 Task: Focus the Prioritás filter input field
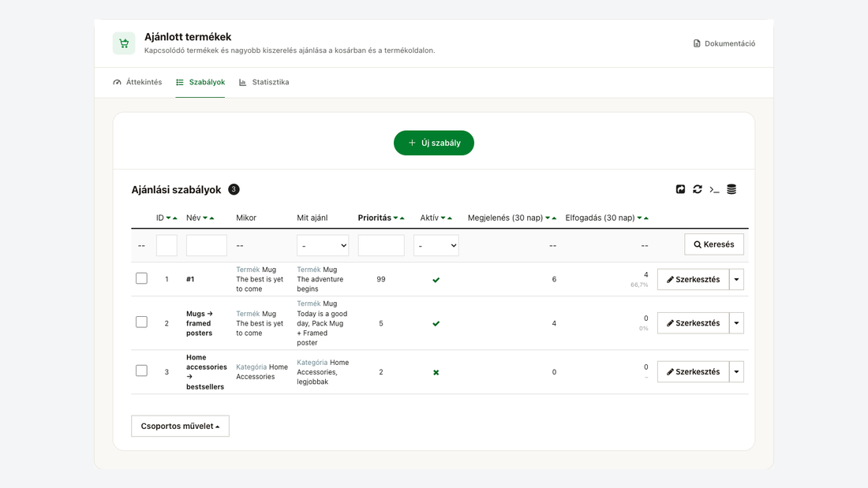coord(381,245)
